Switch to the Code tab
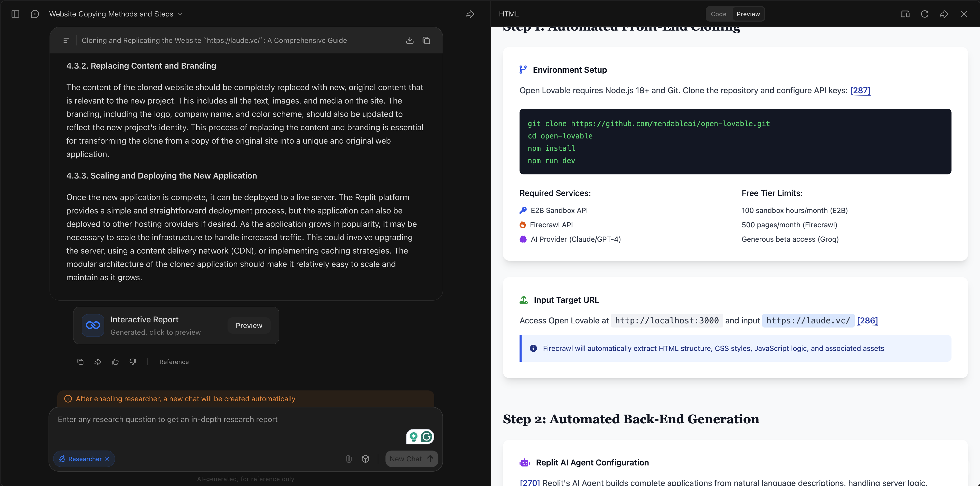Image resolution: width=980 pixels, height=486 pixels. click(x=718, y=14)
